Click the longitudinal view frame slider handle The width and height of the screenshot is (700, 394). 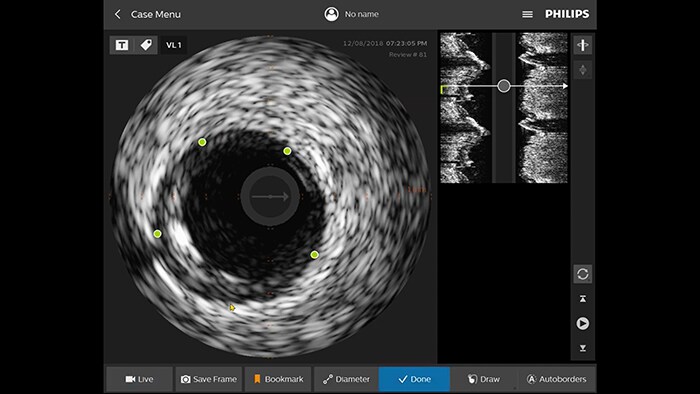point(504,86)
